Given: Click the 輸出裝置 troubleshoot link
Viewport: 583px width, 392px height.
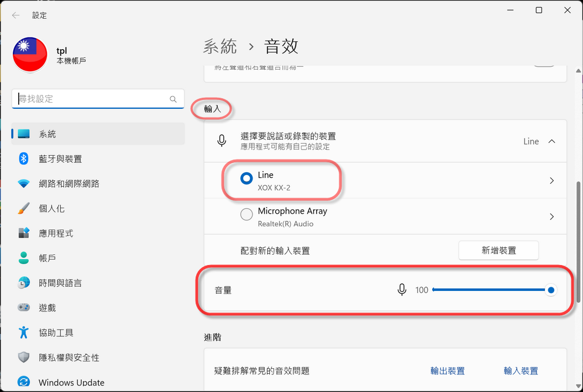Looking at the screenshot, I should pyautogui.click(x=448, y=371).
